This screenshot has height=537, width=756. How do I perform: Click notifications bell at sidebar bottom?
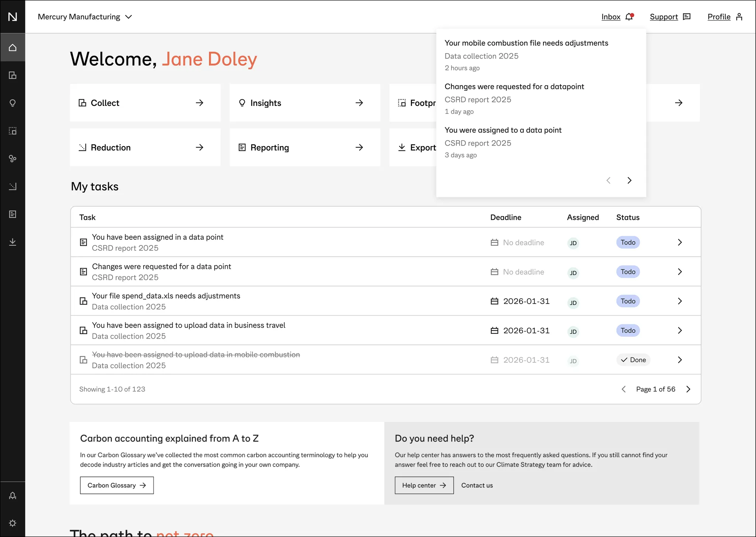pos(13,495)
